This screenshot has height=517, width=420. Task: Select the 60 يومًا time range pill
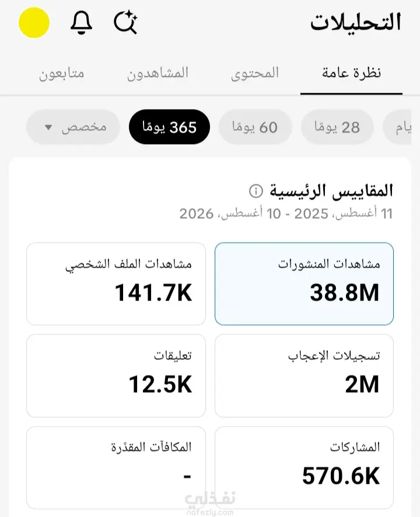[256, 127]
